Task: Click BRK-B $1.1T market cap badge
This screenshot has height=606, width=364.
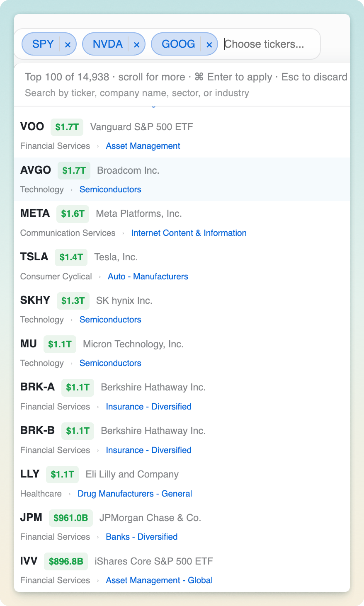Action: (x=78, y=431)
